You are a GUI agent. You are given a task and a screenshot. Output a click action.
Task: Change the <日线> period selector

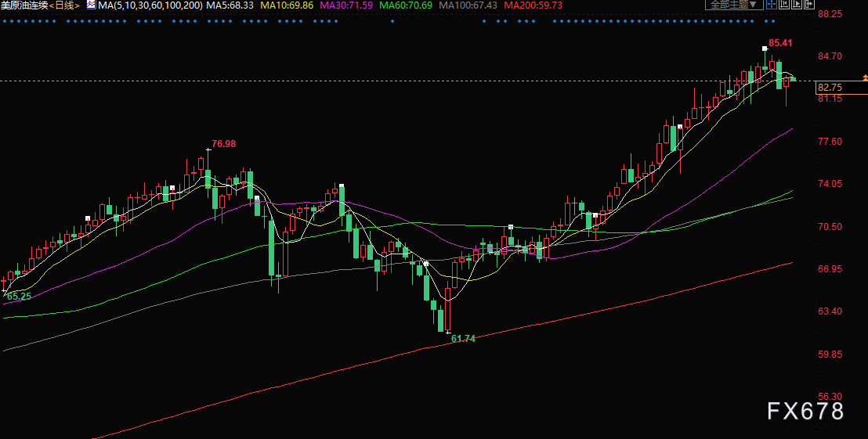tap(65, 5)
